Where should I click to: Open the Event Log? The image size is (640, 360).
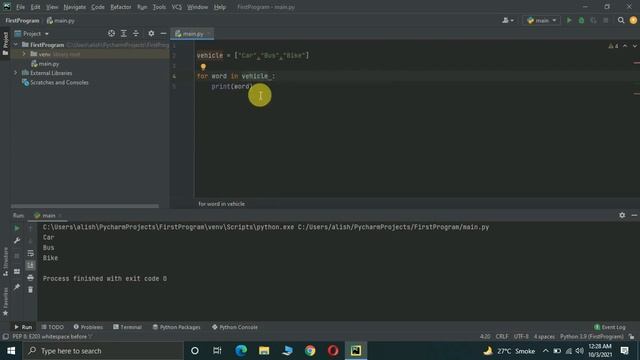tap(610, 327)
